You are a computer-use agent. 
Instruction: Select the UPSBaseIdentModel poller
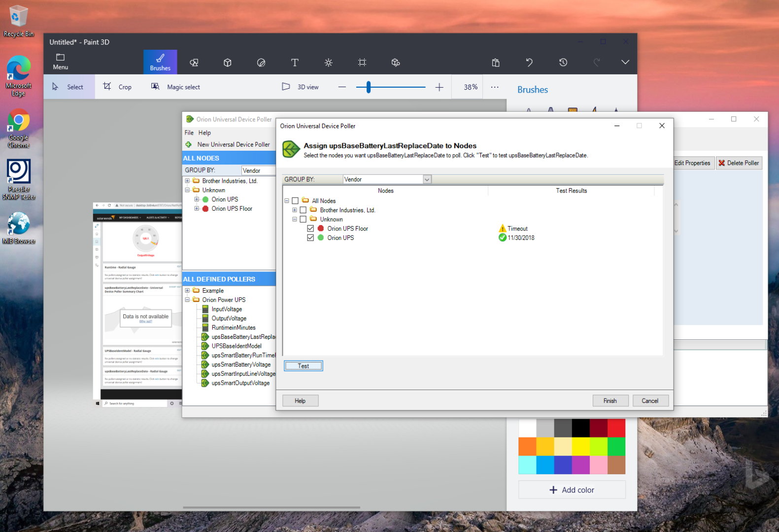pos(237,346)
